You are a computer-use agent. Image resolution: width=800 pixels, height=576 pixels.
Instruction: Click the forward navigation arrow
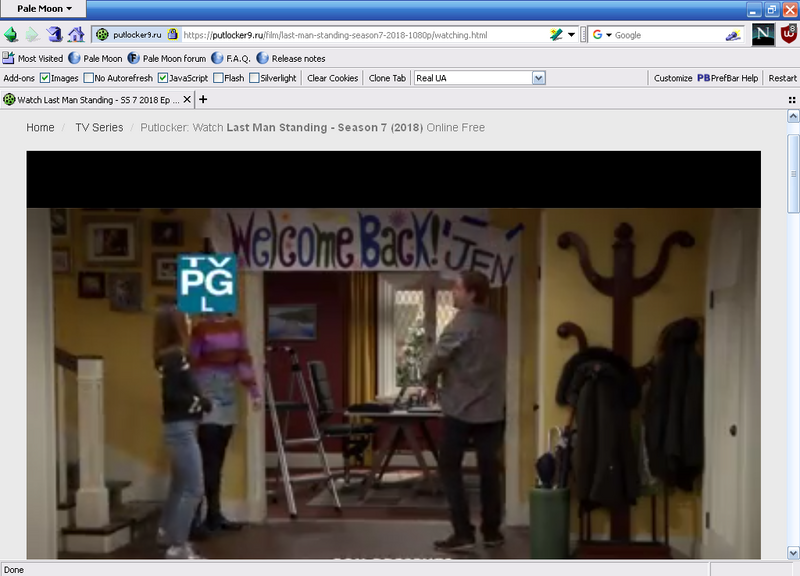32,35
